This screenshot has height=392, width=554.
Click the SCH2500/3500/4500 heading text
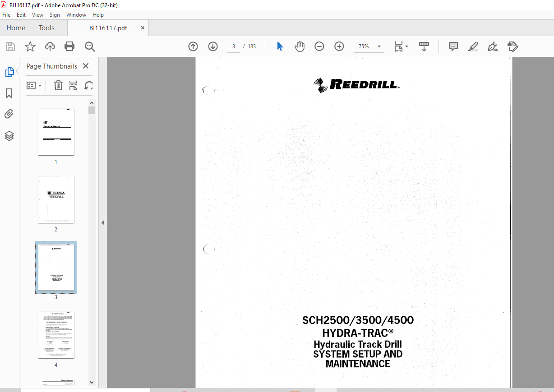click(x=358, y=320)
